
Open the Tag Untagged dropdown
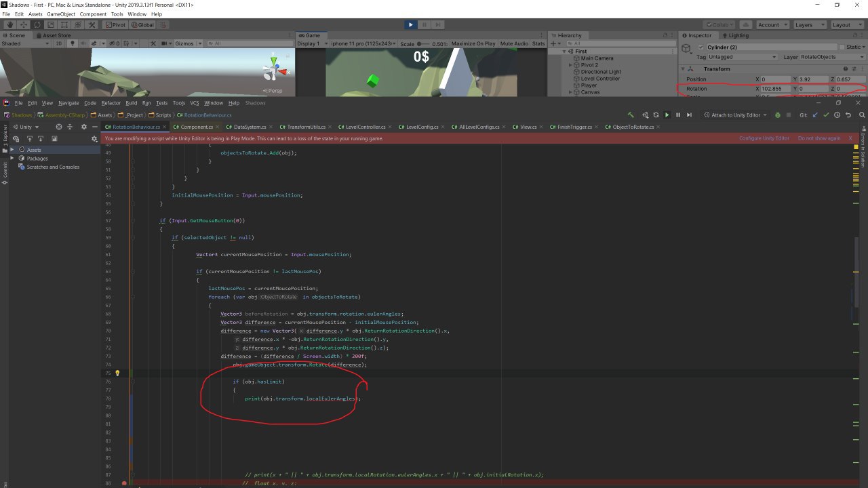(743, 57)
